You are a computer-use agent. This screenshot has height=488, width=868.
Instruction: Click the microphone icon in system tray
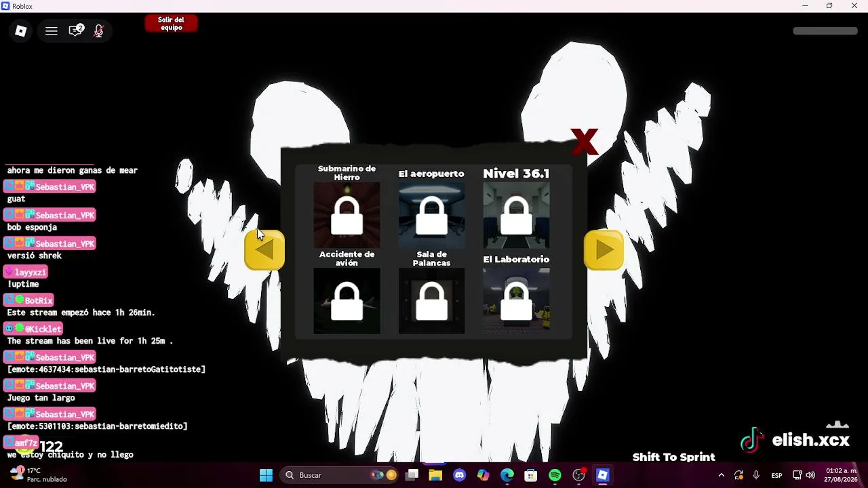[x=756, y=475]
